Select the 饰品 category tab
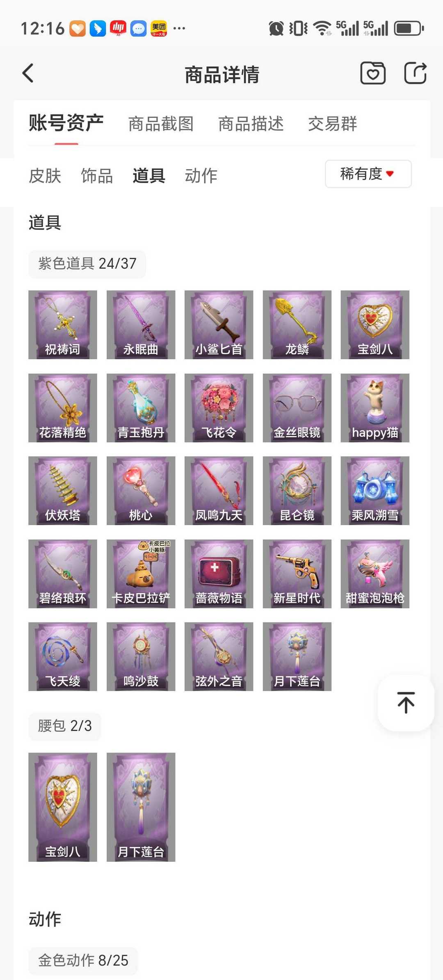This screenshot has height=980, width=443. click(x=97, y=176)
